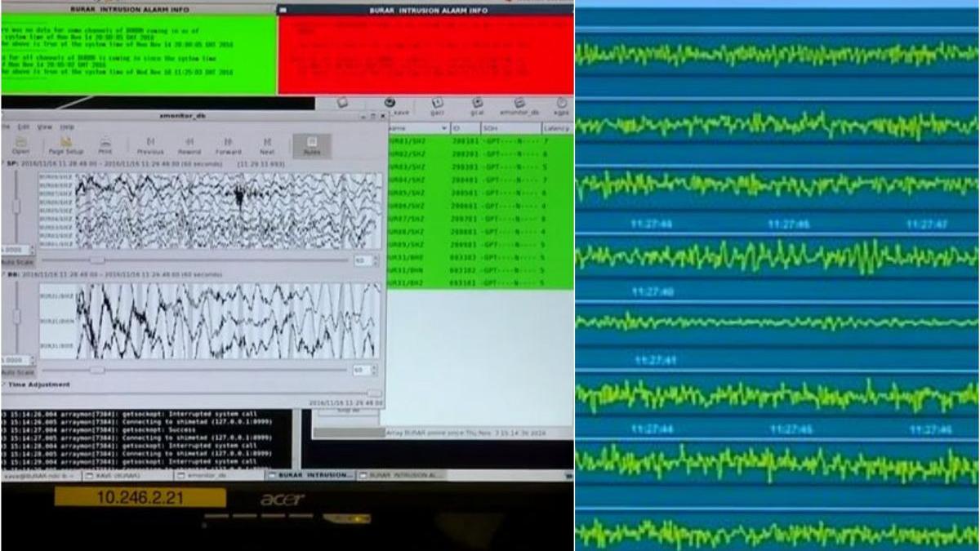980x551 pixels.
Task: Print the displayed waveforms
Action: pyautogui.click(x=105, y=144)
